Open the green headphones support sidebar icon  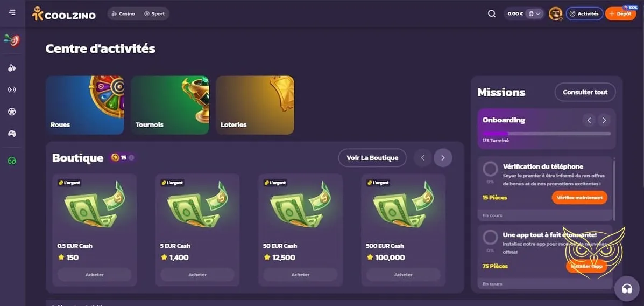click(12, 161)
